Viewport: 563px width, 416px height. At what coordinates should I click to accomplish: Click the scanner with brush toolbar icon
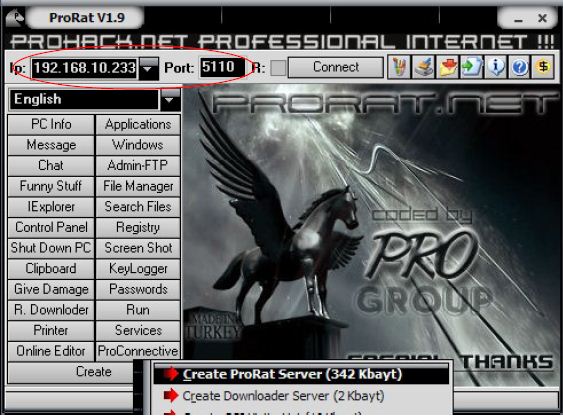click(423, 67)
